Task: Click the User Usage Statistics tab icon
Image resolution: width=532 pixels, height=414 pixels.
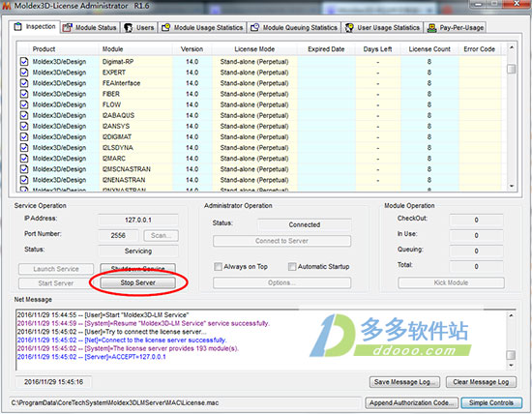Action: pos(349,27)
